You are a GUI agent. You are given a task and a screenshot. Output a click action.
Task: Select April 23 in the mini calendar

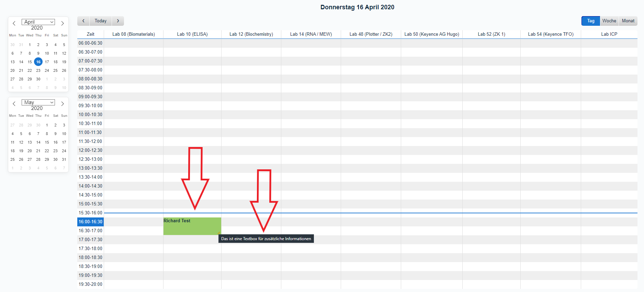click(x=38, y=70)
